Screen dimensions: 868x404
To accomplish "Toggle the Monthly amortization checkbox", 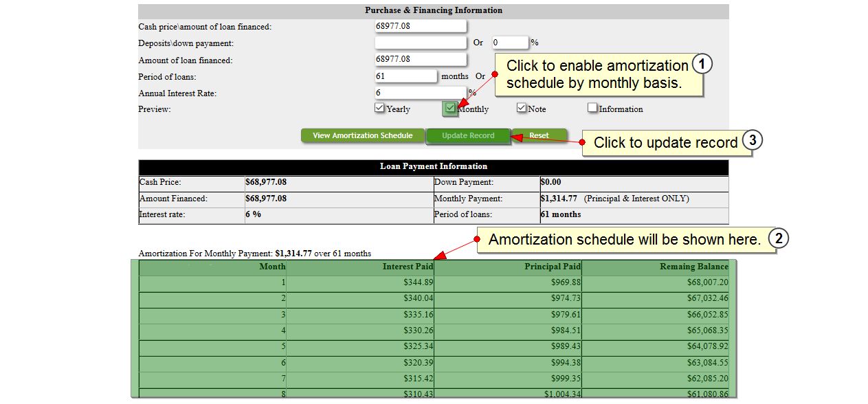I will click(x=450, y=108).
